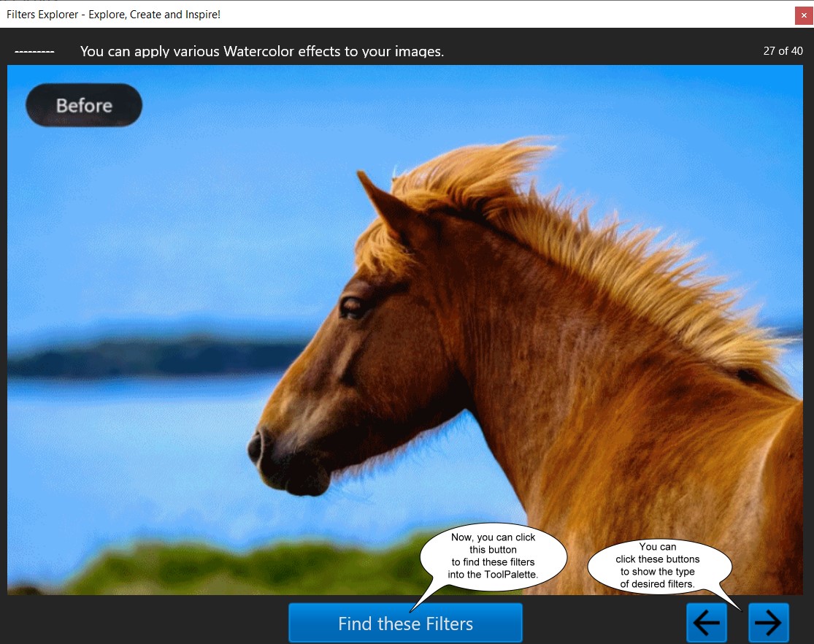Click the Before label badge
The width and height of the screenshot is (814, 644).
[x=84, y=105]
